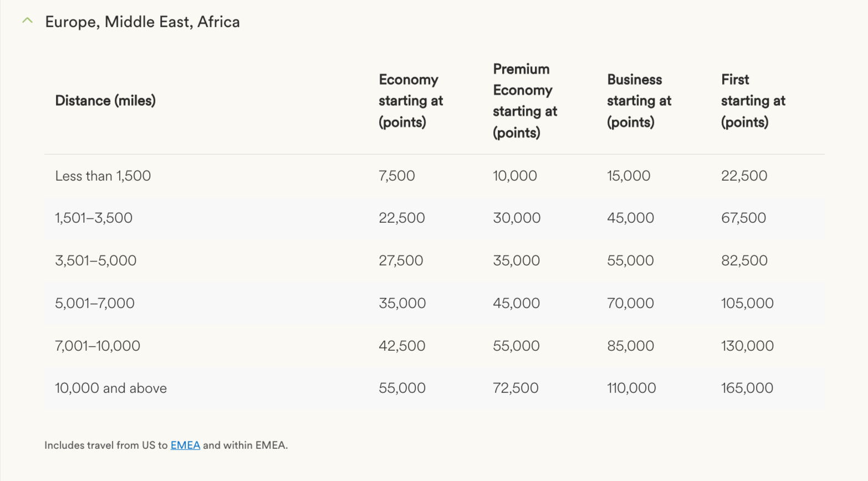Image resolution: width=868 pixels, height=481 pixels.
Task: Select the 3,501–5,000 distance row
Action: pos(96,260)
